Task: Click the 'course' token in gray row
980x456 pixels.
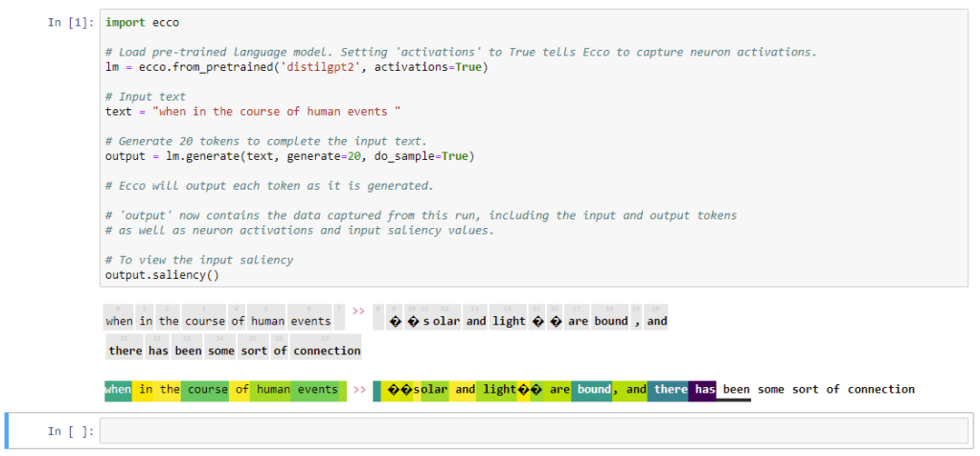Action: (204, 321)
